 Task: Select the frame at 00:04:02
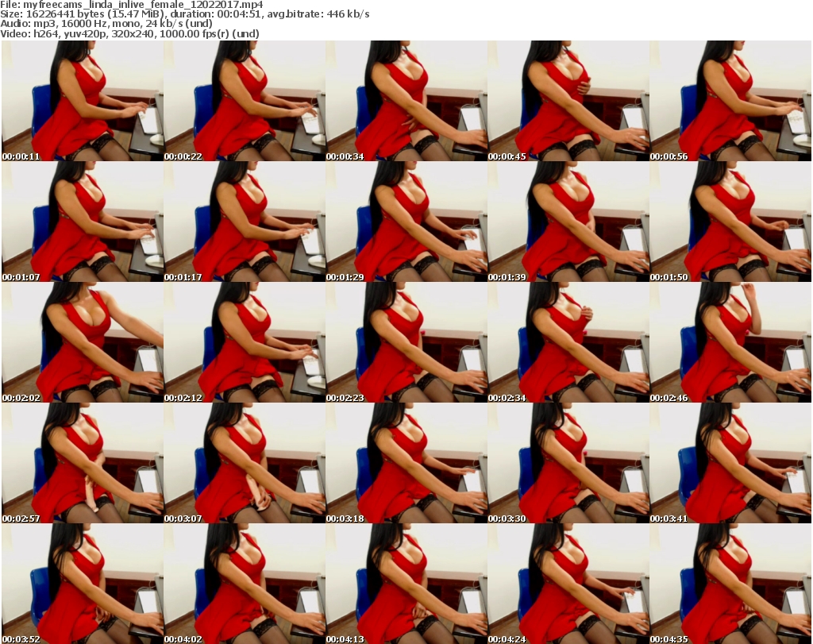[x=245, y=584]
